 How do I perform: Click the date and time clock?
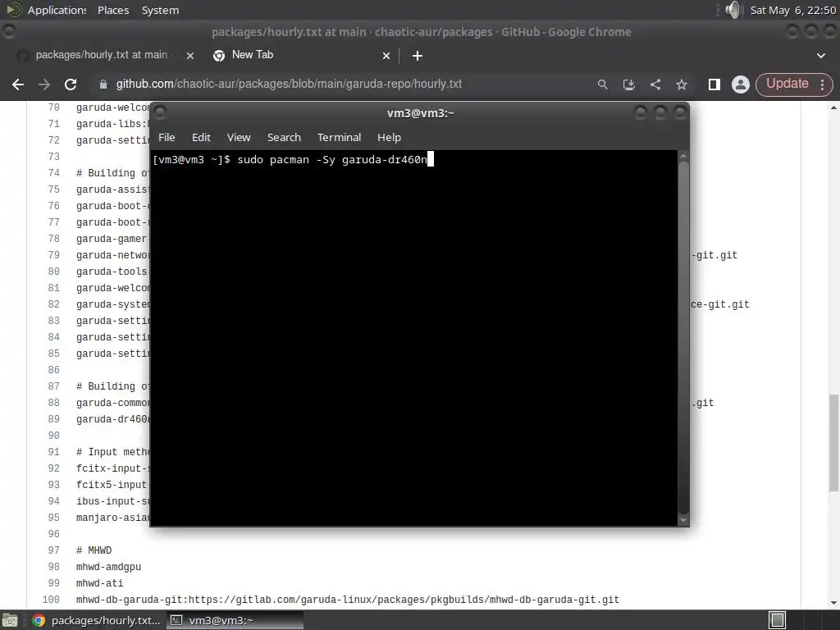(793, 10)
